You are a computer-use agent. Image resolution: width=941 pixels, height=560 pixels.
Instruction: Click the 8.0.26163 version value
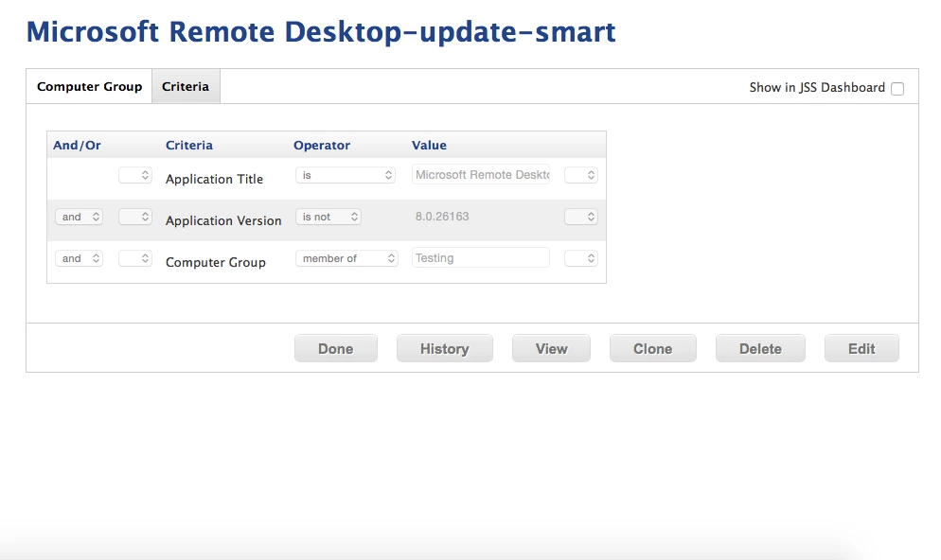[x=442, y=217]
